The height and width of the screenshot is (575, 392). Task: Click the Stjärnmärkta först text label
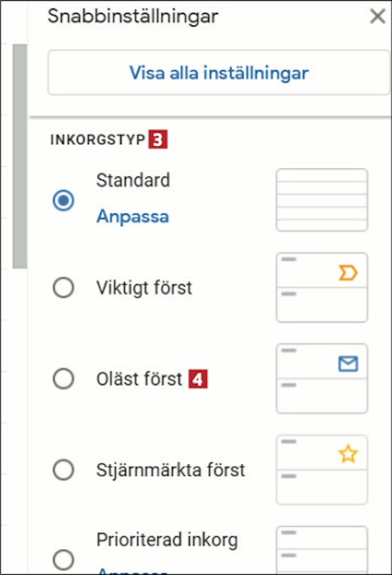pyautogui.click(x=171, y=470)
